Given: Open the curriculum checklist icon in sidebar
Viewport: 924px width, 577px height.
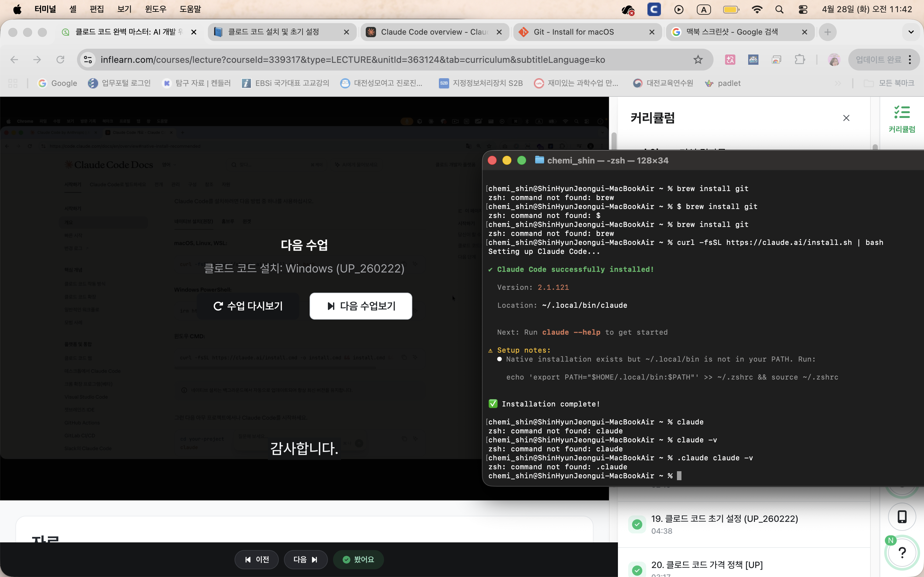Looking at the screenshot, I should 902,119.
